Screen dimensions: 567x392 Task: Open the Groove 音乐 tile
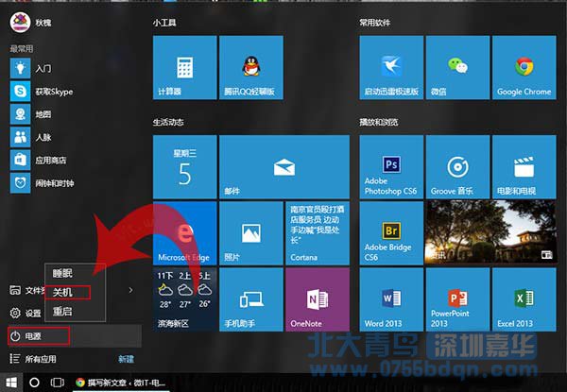(x=457, y=167)
